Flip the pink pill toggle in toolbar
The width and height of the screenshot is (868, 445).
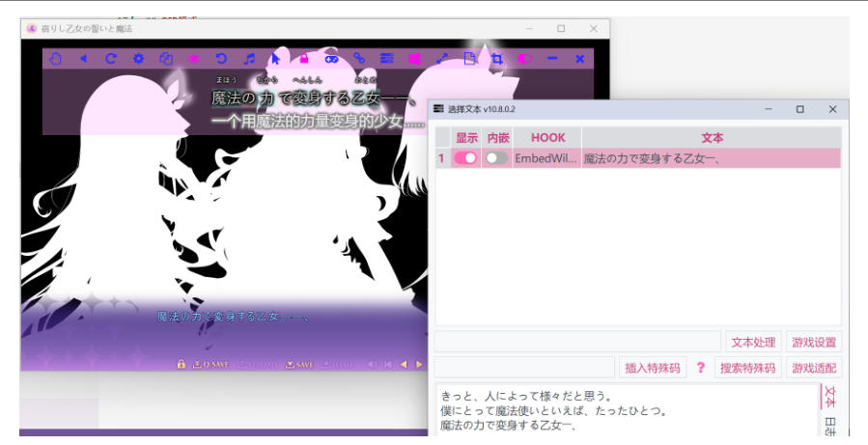pos(525,59)
